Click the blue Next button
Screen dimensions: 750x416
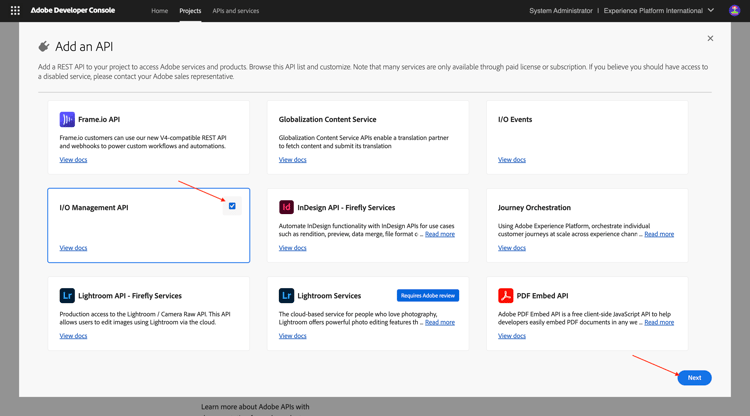pos(694,377)
